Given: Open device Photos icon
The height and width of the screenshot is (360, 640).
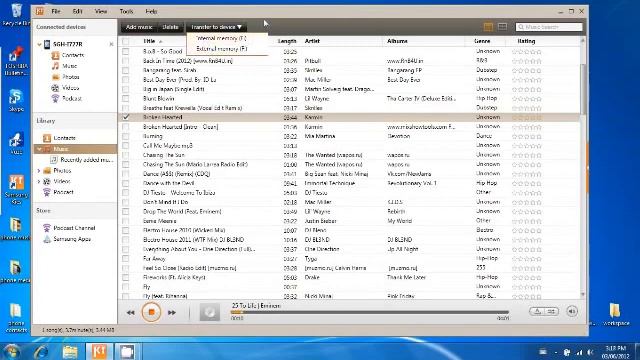Looking at the screenshot, I should point(55,77).
